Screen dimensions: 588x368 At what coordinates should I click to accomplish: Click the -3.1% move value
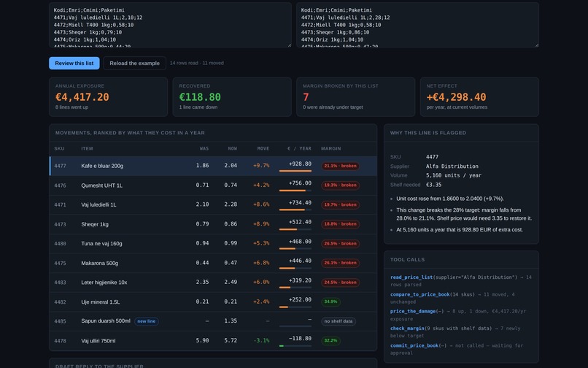[261, 340]
